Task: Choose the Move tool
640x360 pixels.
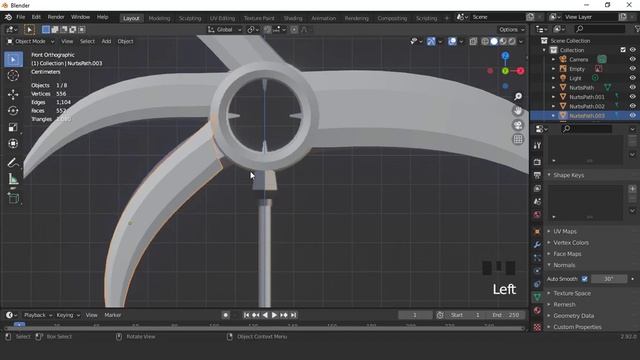Action: (x=13, y=94)
